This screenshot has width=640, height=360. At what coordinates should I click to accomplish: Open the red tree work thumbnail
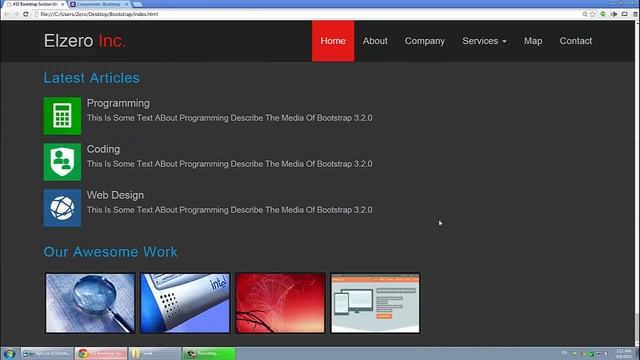[280, 303]
